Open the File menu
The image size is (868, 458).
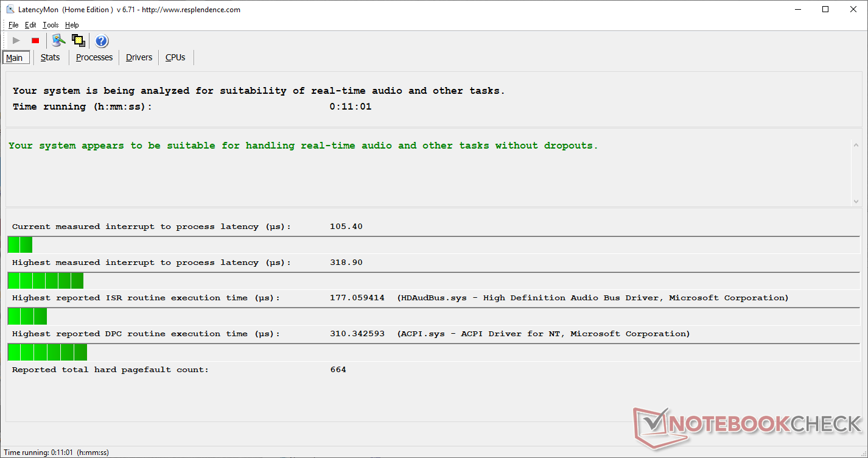coord(13,25)
